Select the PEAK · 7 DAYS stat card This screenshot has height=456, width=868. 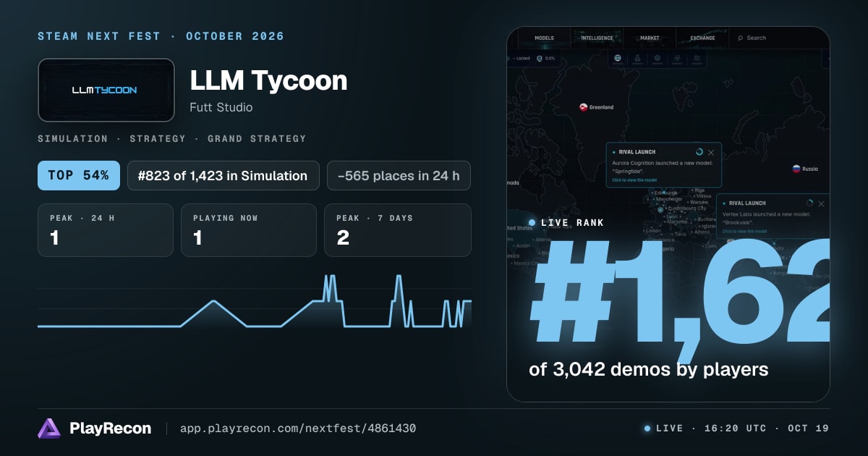pos(398,230)
